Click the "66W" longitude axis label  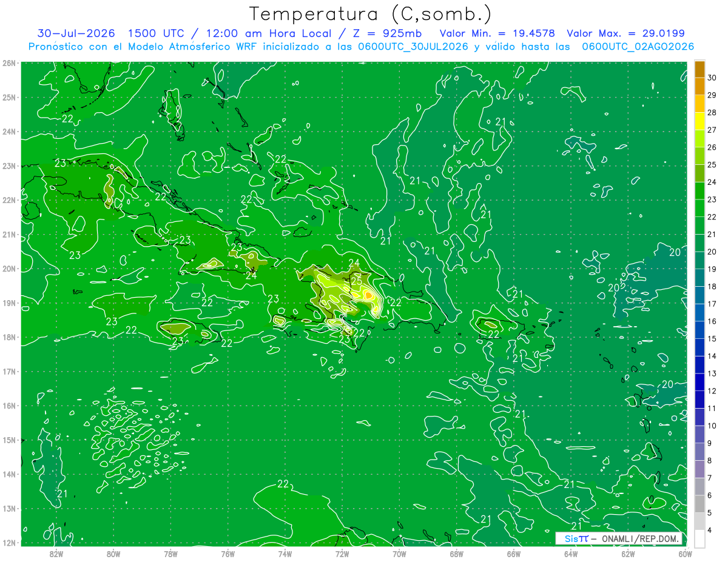(x=514, y=554)
